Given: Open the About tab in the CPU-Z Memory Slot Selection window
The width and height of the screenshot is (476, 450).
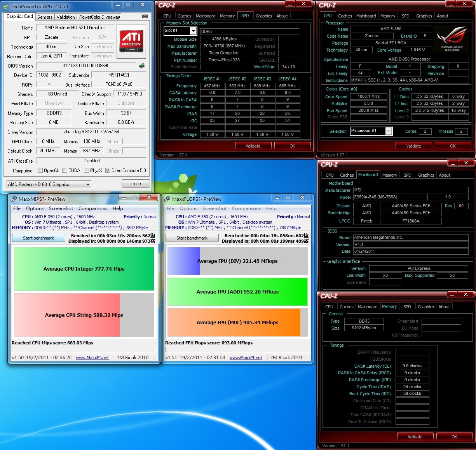Looking at the screenshot, I should tap(282, 16).
